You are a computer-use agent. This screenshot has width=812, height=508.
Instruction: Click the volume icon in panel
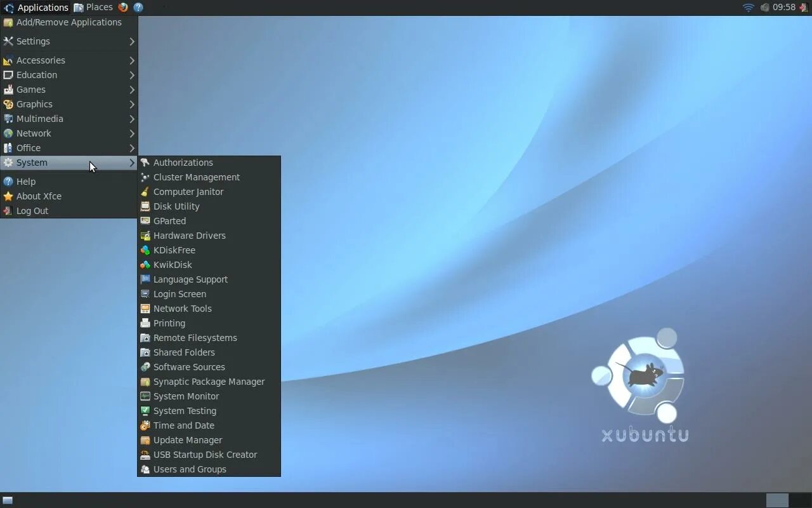(x=765, y=8)
